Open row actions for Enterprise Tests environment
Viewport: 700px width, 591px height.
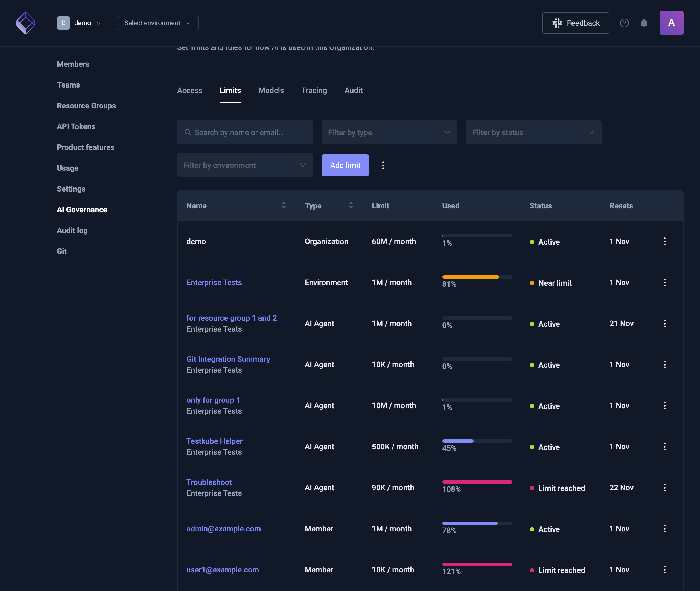664,282
